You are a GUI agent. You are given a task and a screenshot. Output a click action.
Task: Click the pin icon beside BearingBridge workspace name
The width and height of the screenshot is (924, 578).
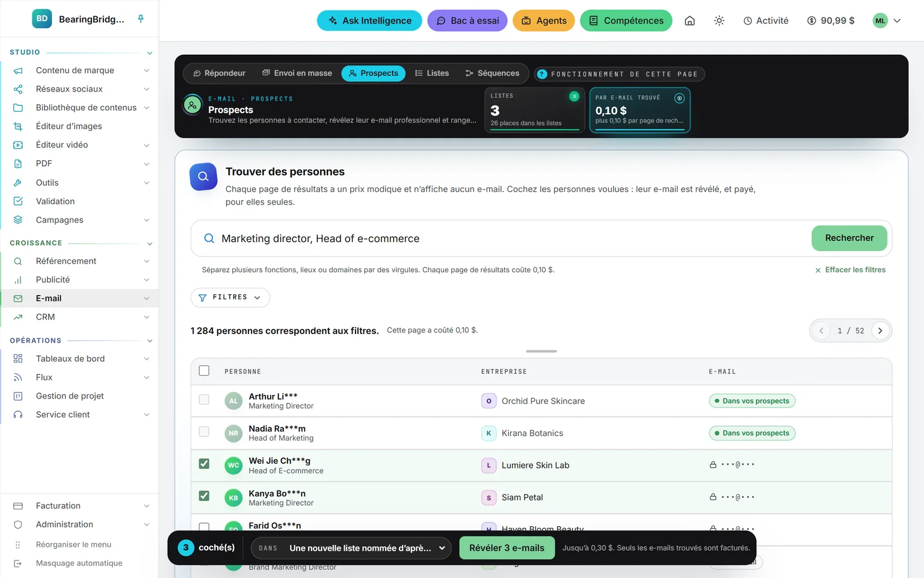click(141, 19)
